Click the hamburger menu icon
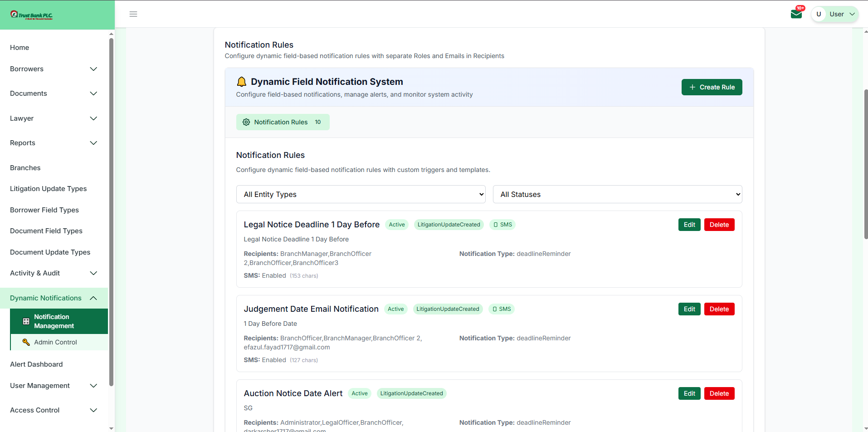This screenshot has width=868, height=432. click(133, 14)
